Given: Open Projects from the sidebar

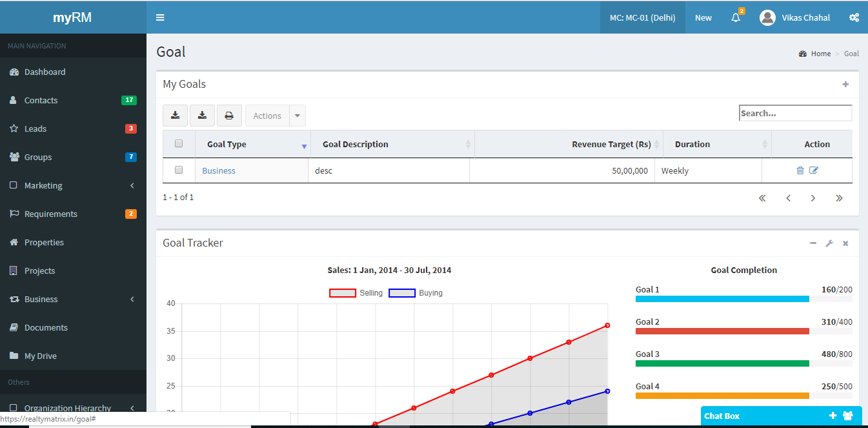Looking at the screenshot, I should click(x=73, y=270).
